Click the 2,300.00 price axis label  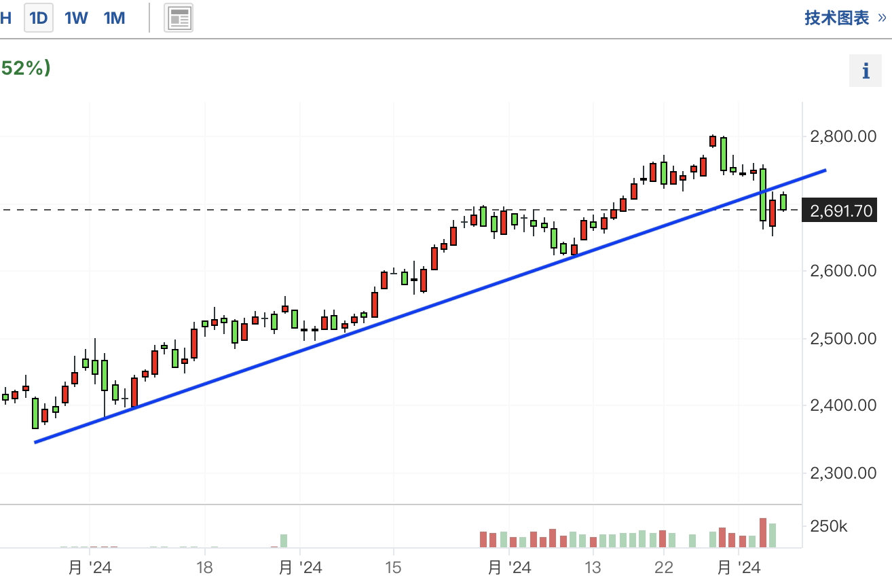pyautogui.click(x=843, y=473)
